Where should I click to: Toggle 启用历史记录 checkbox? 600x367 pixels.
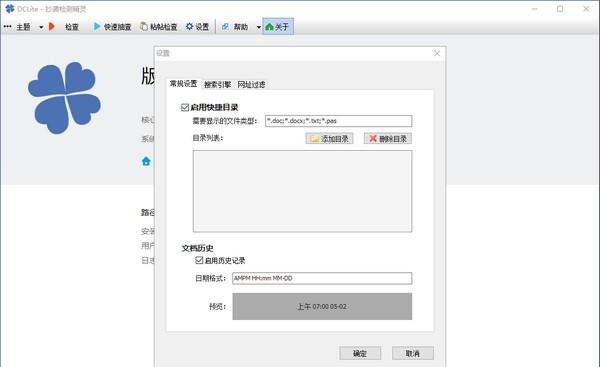click(199, 260)
